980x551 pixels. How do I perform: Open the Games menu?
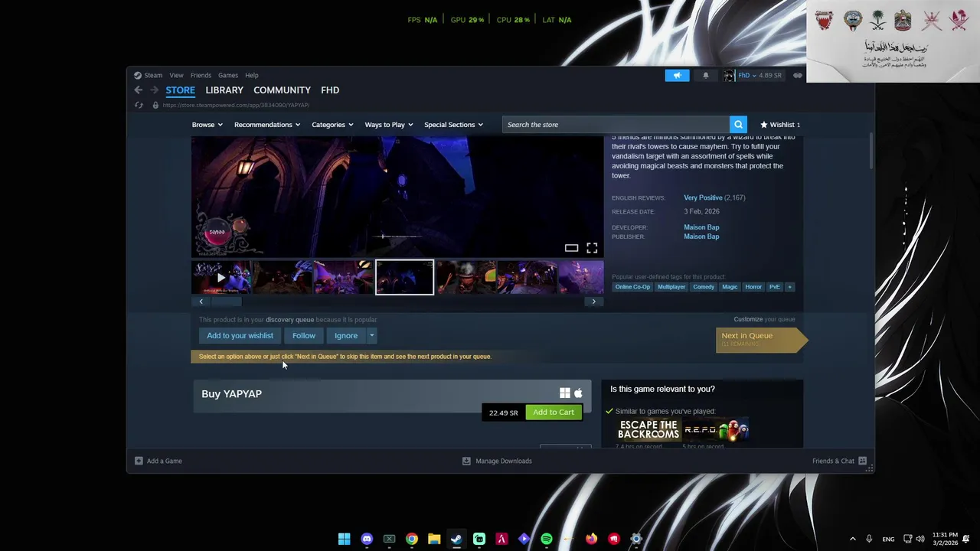pos(228,75)
